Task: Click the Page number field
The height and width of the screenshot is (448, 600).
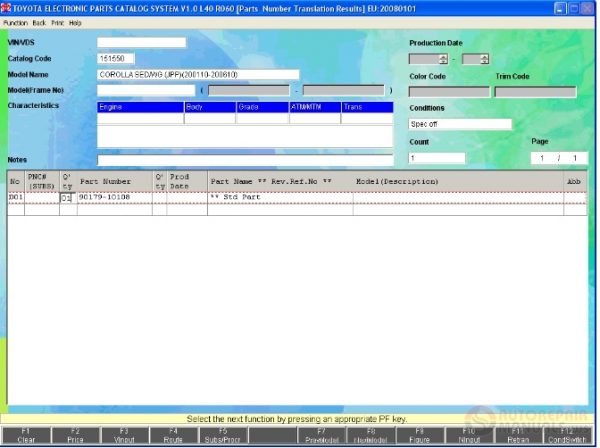Action: pos(559,158)
